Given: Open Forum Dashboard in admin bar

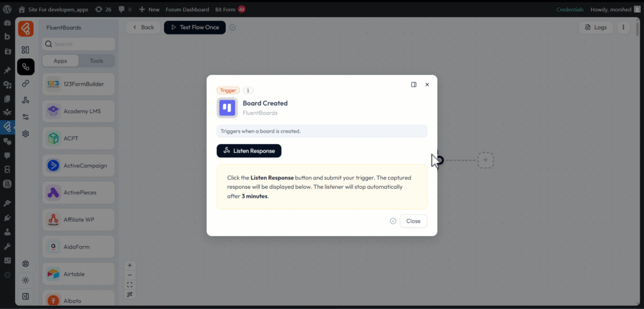Looking at the screenshot, I should pyautogui.click(x=187, y=9).
